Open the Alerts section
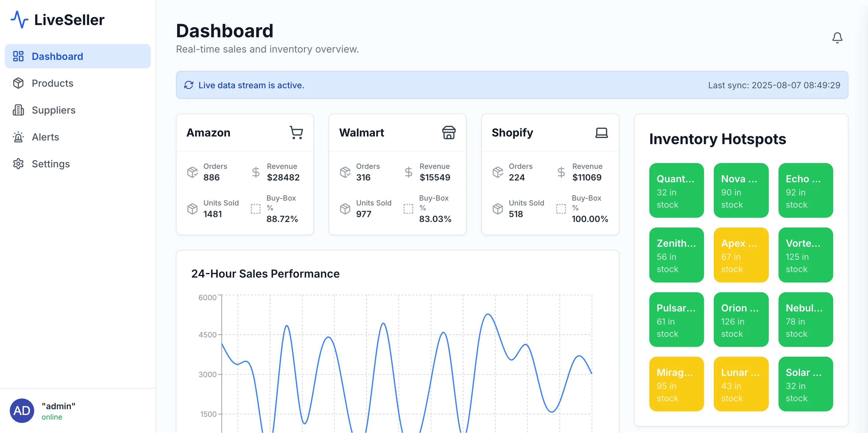 point(45,137)
